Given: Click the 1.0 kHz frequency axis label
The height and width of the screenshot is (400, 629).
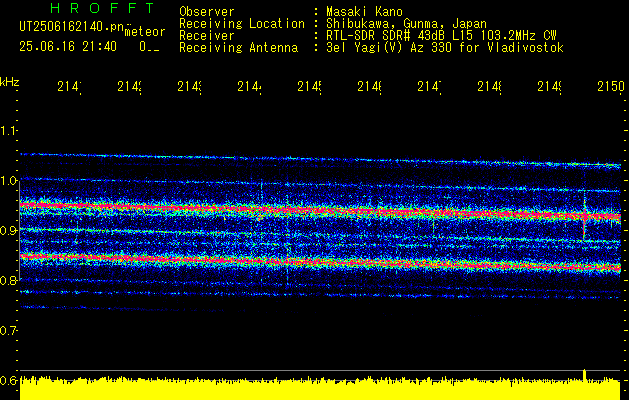Looking at the screenshot, I should pyautogui.click(x=9, y=181).
